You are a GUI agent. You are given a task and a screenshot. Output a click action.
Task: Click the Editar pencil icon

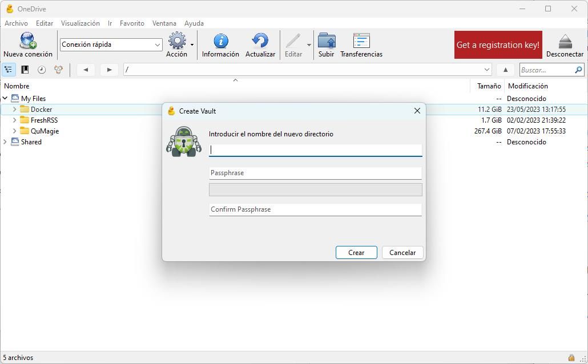293,41
